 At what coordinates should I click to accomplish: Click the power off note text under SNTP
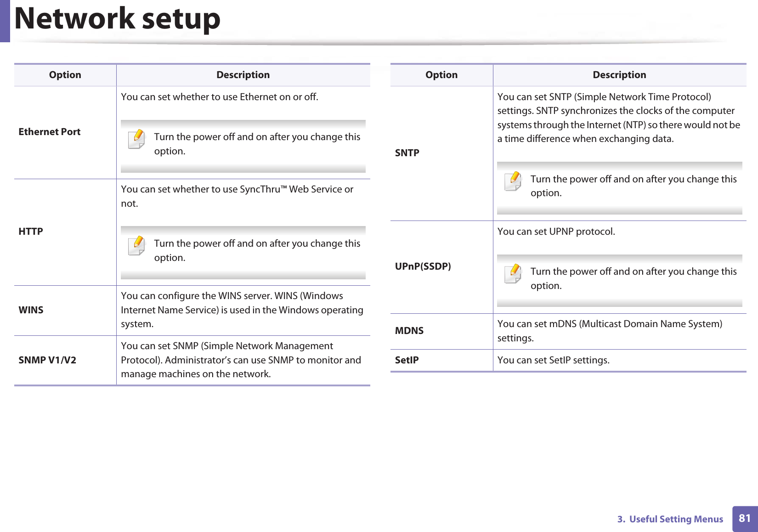pyautogui.click(x=634, y=186)
